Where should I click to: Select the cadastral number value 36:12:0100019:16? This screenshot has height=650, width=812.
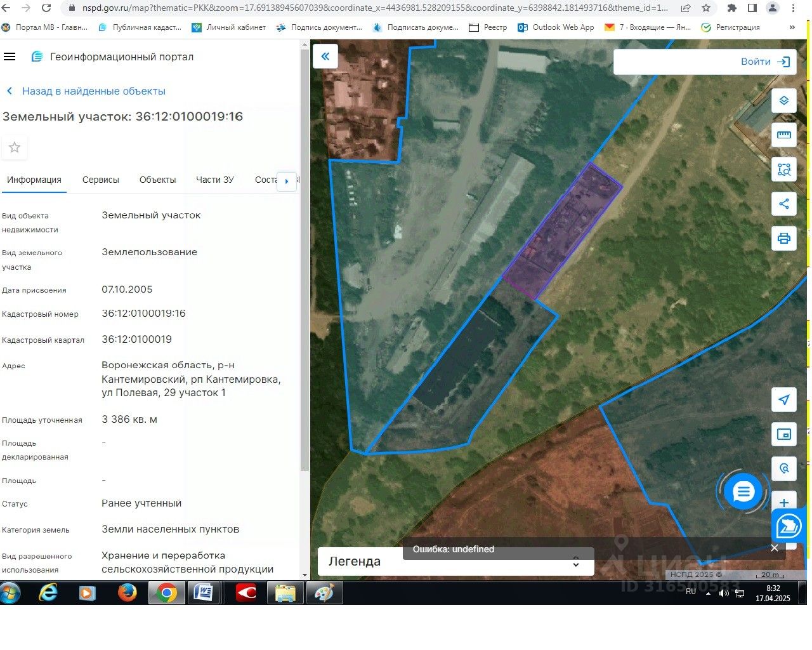(x=143, y=313)
